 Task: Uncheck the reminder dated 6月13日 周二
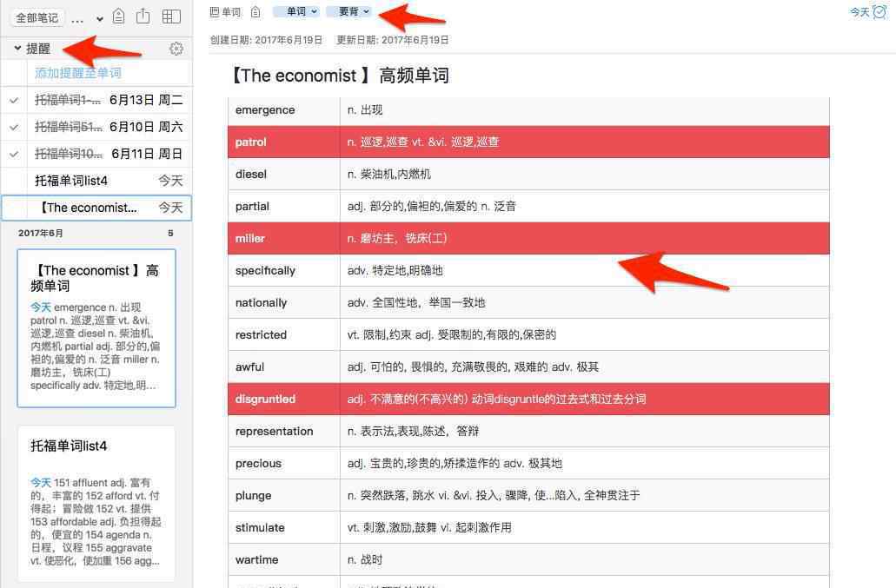coord(14,101)
